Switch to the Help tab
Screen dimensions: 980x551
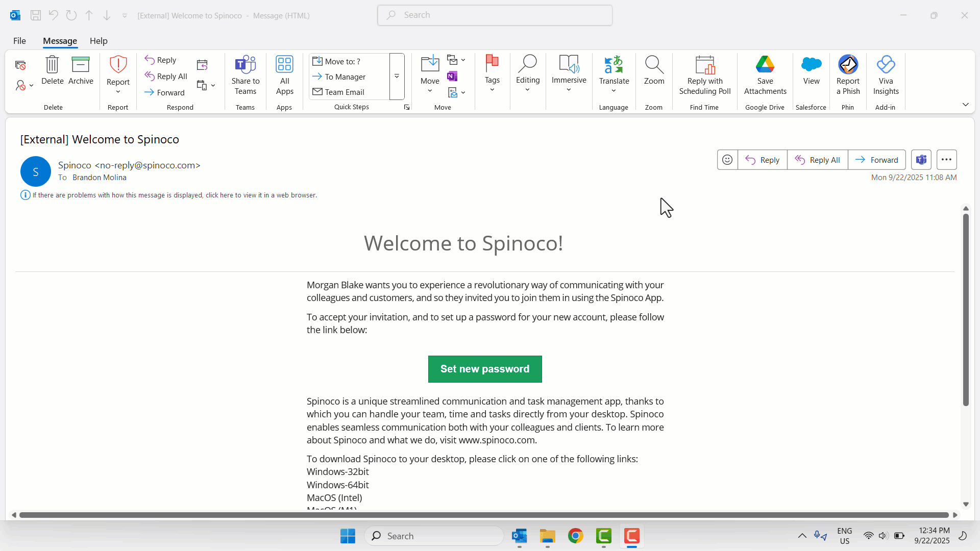pos(99,41)
